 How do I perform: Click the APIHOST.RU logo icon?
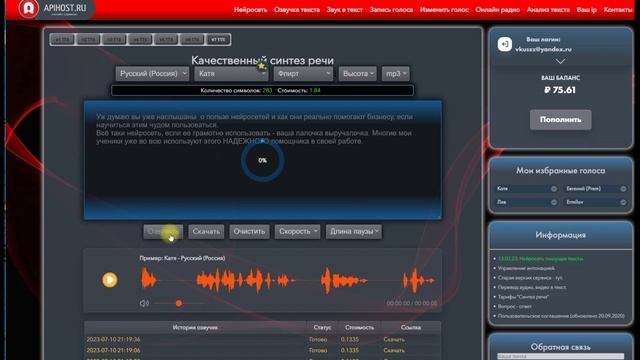point(28,8)
